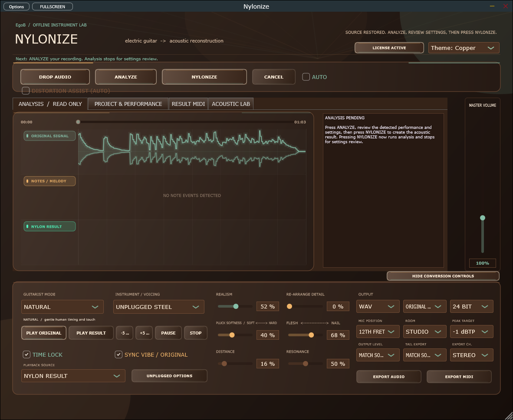Toggle the ORIGINAL SIGNAL track label
The width and height of the screenshot is (513, 420).
click(49, 136)
